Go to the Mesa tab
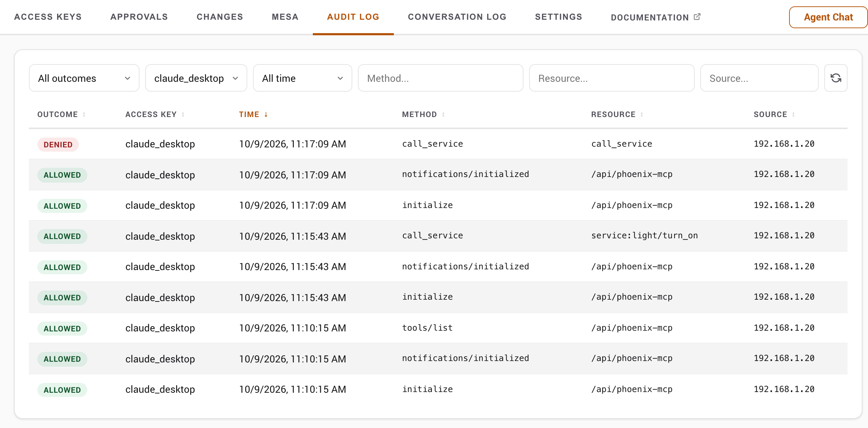 (x=285, y=17)
